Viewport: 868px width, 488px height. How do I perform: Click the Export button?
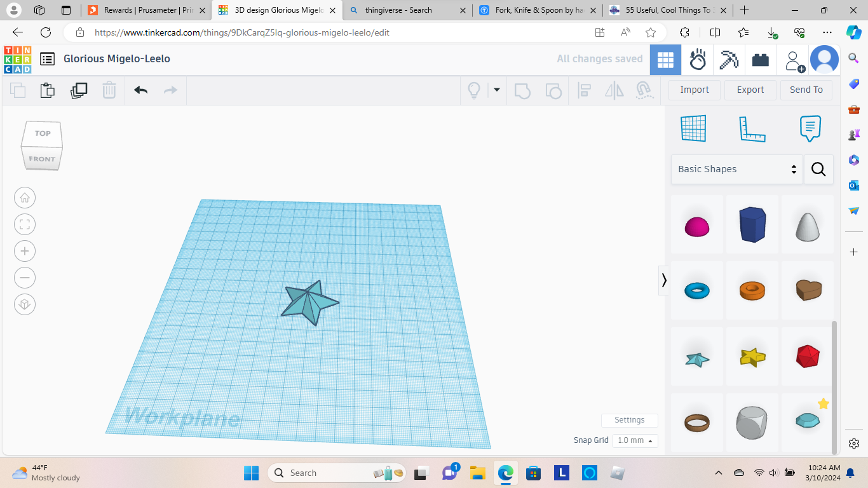(750, 90)
